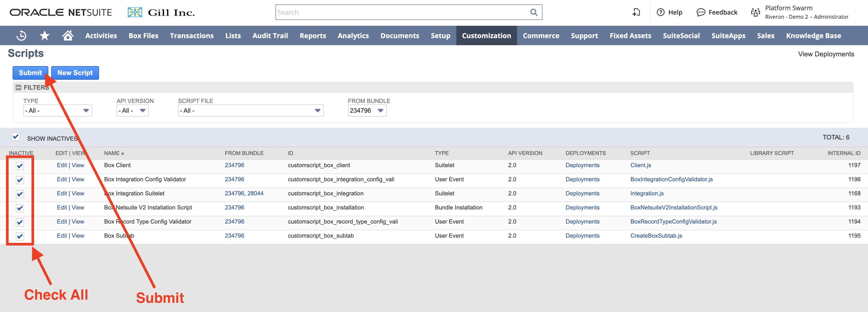This screenshot has height=312, width=868.
Task: Toggle the Show Inactives checkbox
Action: [x=16, y=137]
